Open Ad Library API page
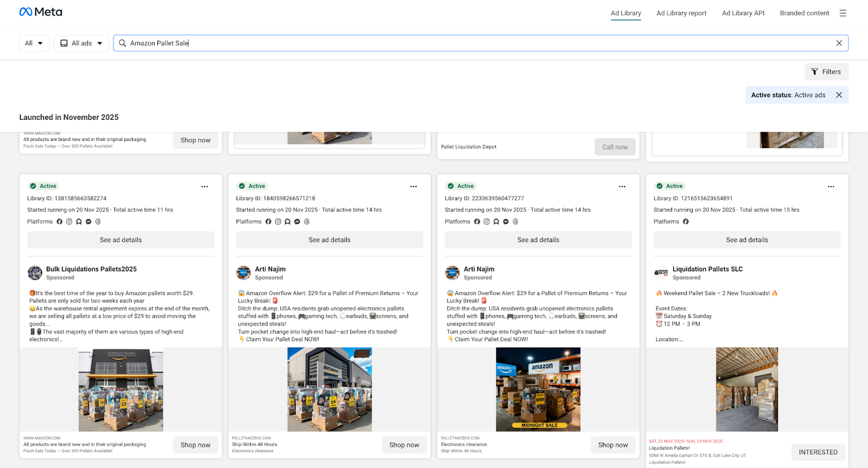Screen dimensions: 868x468 [743, 13]
